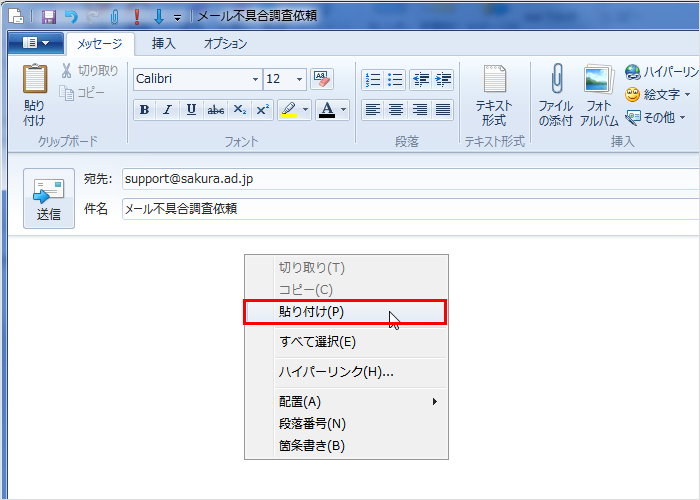Expand the highlight color dropdown arrow
Image resolution: width=700 pixels, height=500 pixels.
point(306,110)
